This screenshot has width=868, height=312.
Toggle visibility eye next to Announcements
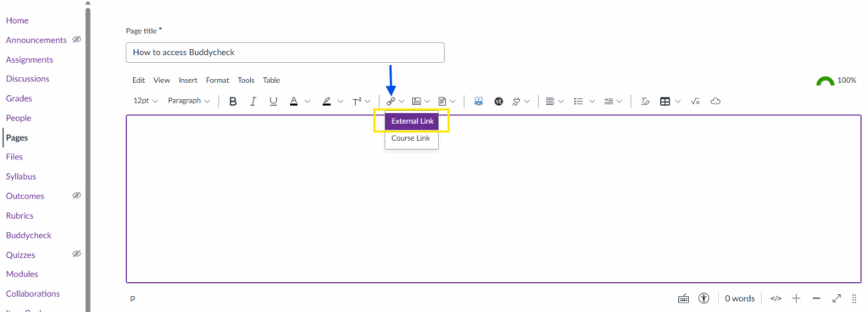coord(77,40)
